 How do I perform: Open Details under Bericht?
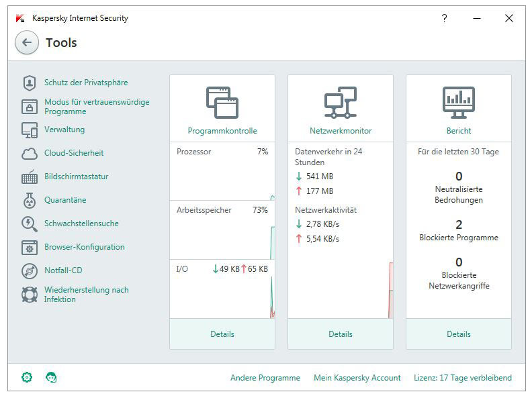[x=459, y=334]
